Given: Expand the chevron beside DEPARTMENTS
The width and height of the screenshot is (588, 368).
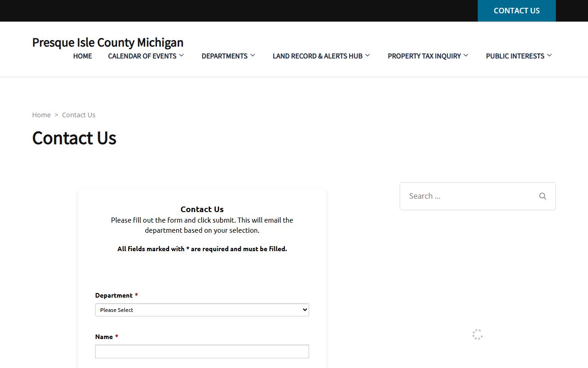Looking at the screenshot, I should [253, 56].
